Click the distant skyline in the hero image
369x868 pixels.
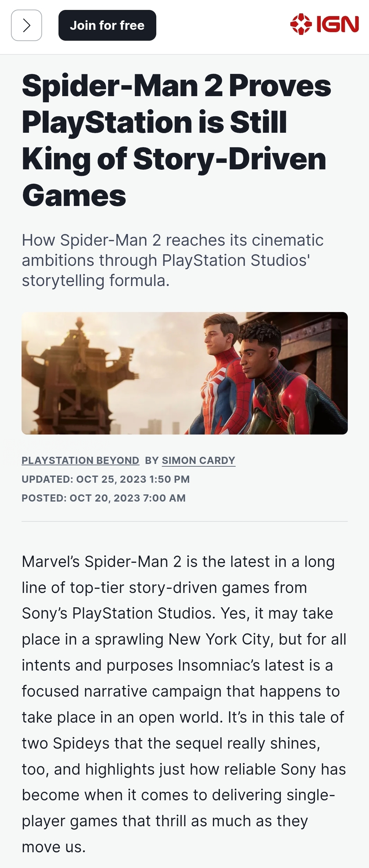pos(154,426)
